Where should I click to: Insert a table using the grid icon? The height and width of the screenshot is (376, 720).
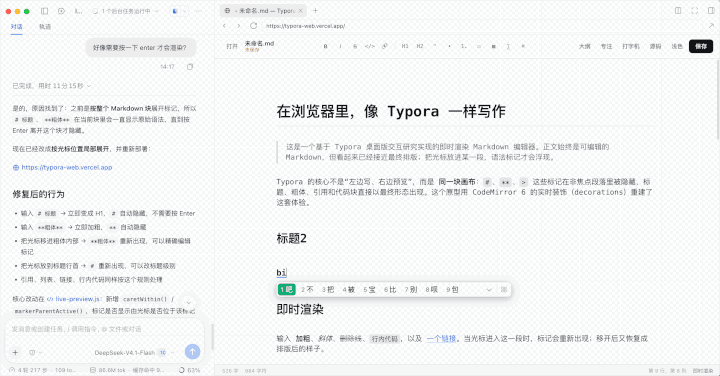[494, 46]
